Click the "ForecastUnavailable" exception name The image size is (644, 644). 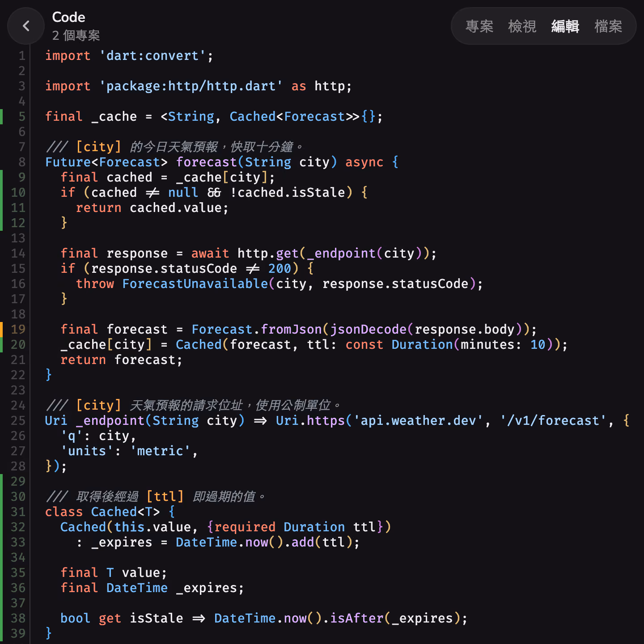pos(195,284)
